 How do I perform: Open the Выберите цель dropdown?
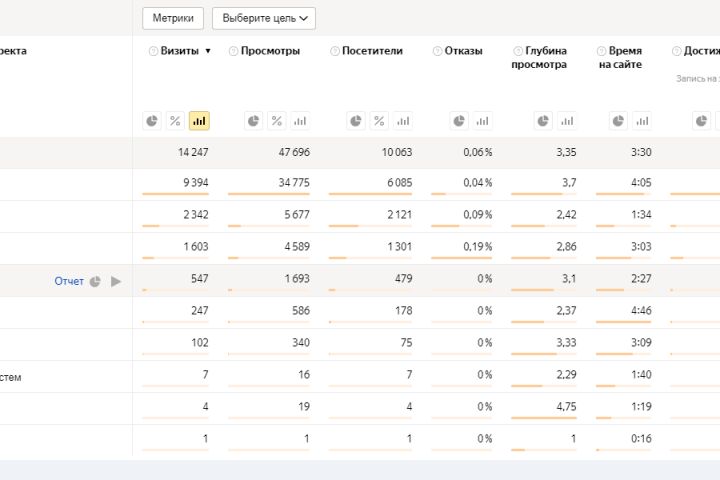(x=264, y=18)
